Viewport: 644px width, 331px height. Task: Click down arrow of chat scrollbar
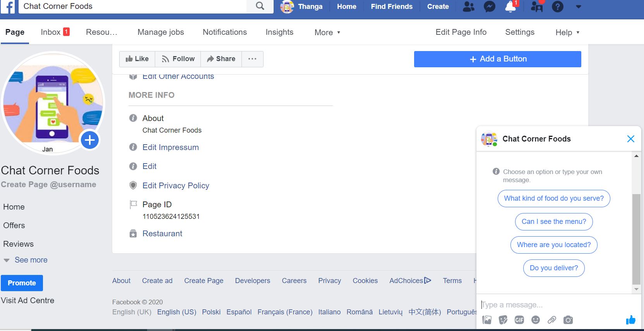tap(636, 289)
